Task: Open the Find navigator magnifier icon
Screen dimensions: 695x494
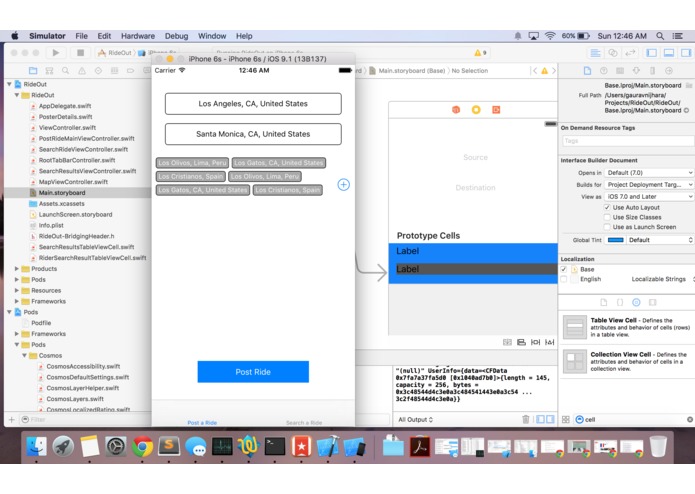Action: coord(66,70)
